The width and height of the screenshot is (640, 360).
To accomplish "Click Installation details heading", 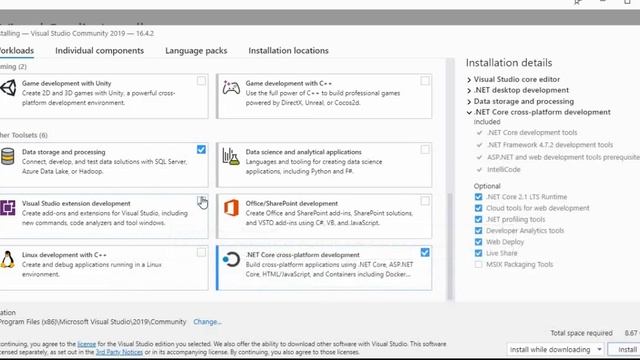I will click(509, 63).
